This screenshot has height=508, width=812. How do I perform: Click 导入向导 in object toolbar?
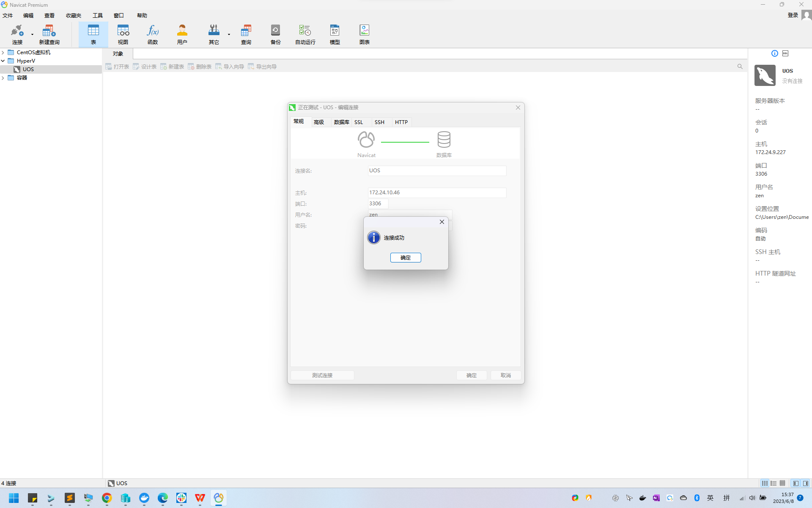click(230, 67)
